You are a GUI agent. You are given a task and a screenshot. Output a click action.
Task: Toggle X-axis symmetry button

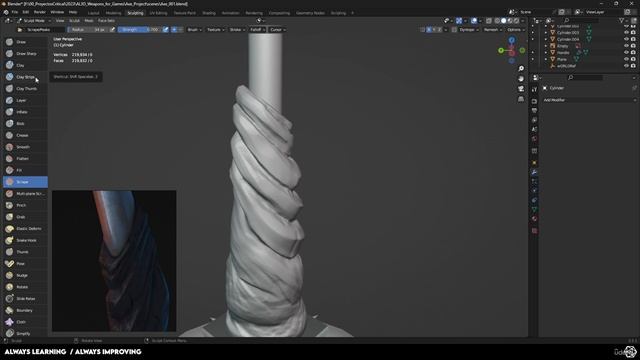(429, 30)
